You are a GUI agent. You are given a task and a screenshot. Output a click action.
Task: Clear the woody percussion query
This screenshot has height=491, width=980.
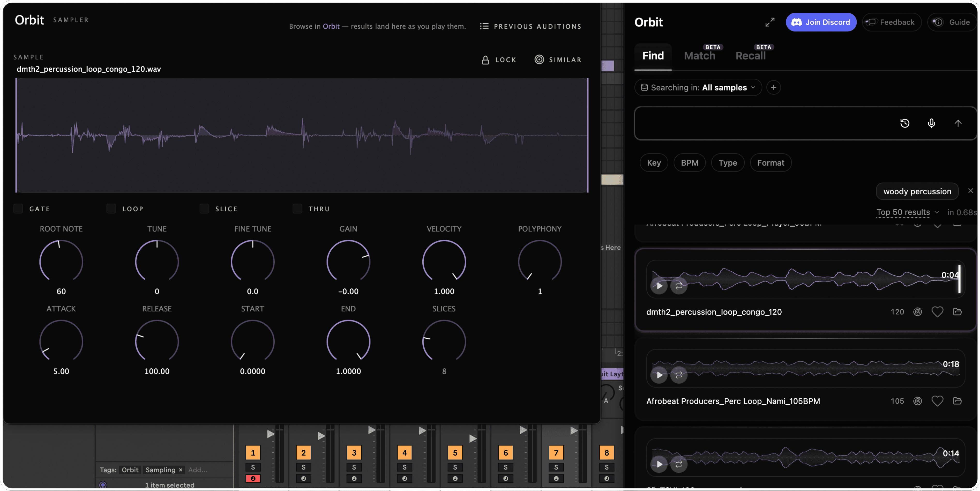pos(970,191)
